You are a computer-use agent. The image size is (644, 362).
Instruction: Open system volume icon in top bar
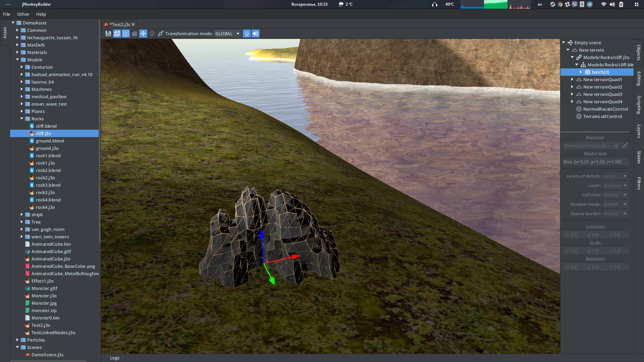[612, 4]
